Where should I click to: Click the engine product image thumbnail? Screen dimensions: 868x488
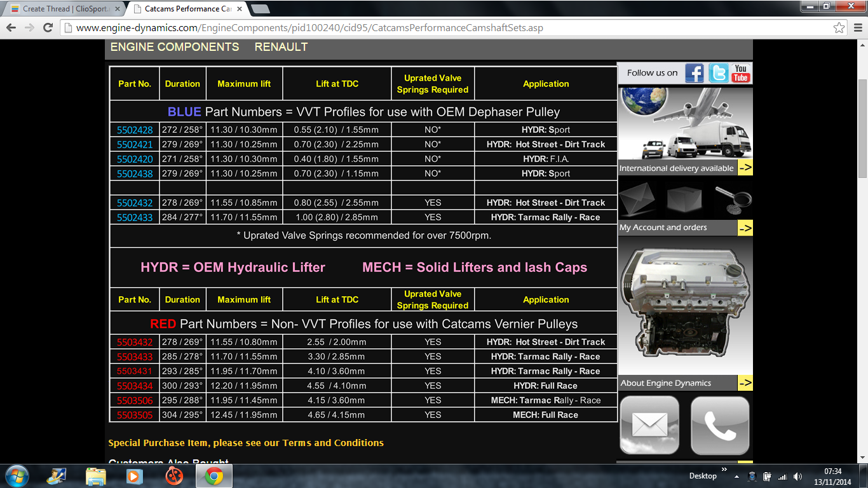pos(685,306)
